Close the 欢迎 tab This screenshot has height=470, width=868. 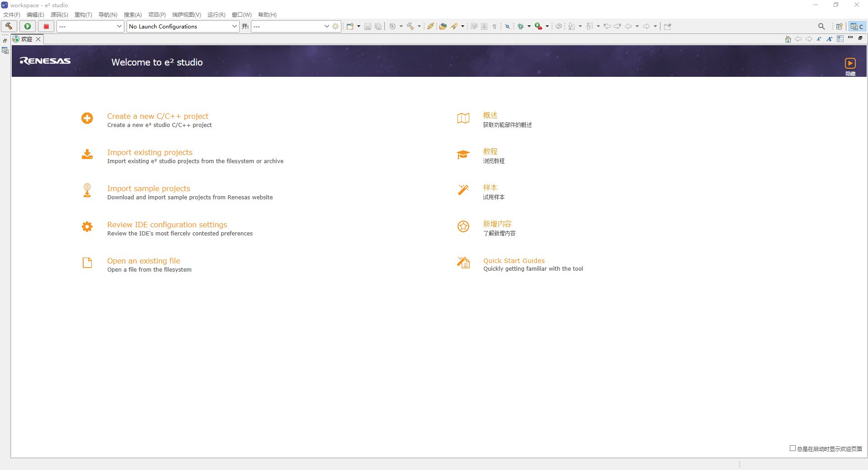tap(38, 39)
